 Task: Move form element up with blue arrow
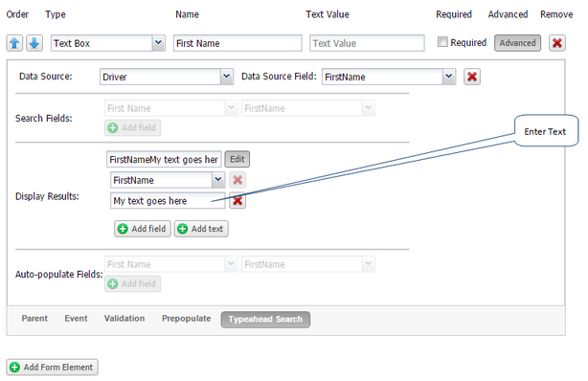[x=14, y=43]
